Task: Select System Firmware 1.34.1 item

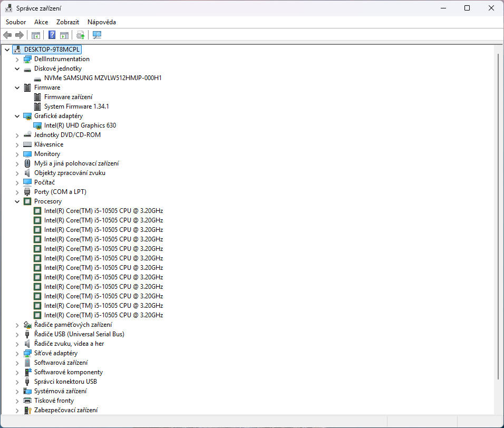Action: [x=76, y=106]
